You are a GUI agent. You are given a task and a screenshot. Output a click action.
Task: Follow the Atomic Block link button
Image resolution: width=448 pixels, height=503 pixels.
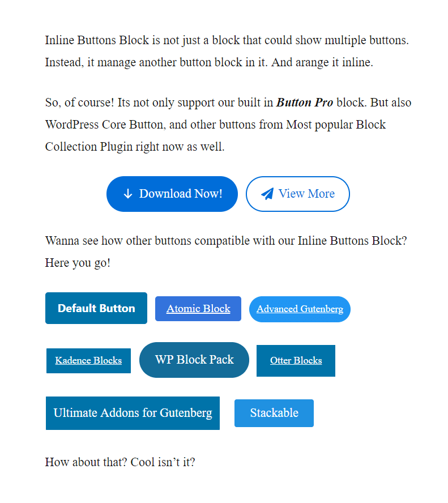click(198, 309)
